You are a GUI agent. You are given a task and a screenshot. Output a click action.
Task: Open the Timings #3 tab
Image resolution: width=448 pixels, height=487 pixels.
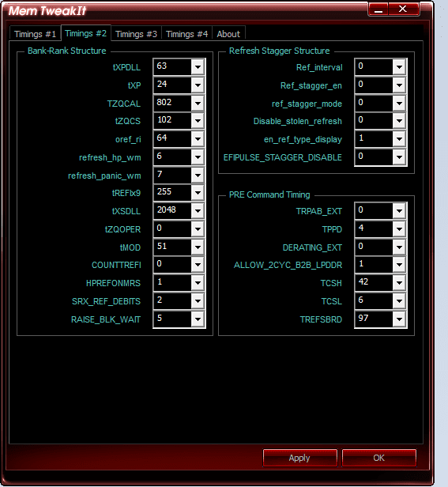[136, 34]
